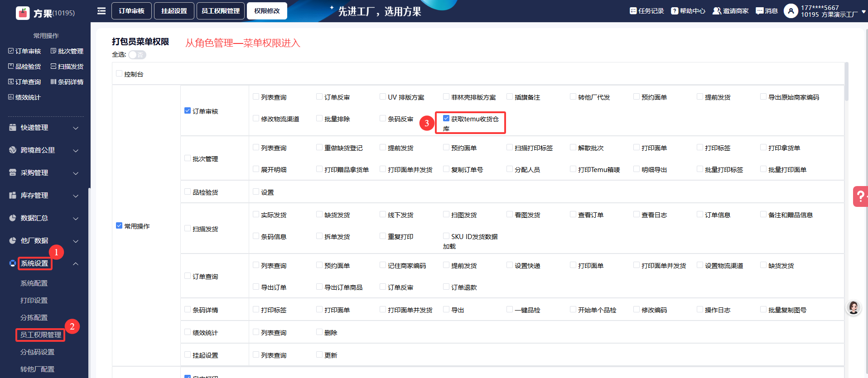Click the user avatar icon
The height and width of the screenshot is (378, 868).
(791, 11)
